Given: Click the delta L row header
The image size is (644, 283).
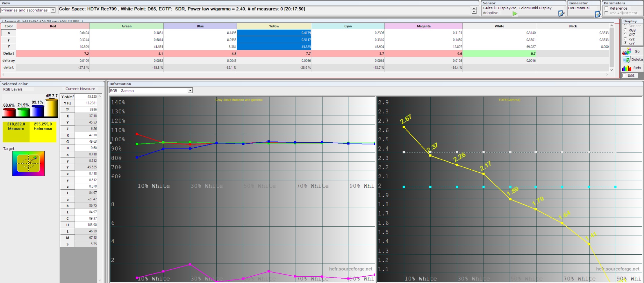Looking at the screenshot, I should (9, 67).
